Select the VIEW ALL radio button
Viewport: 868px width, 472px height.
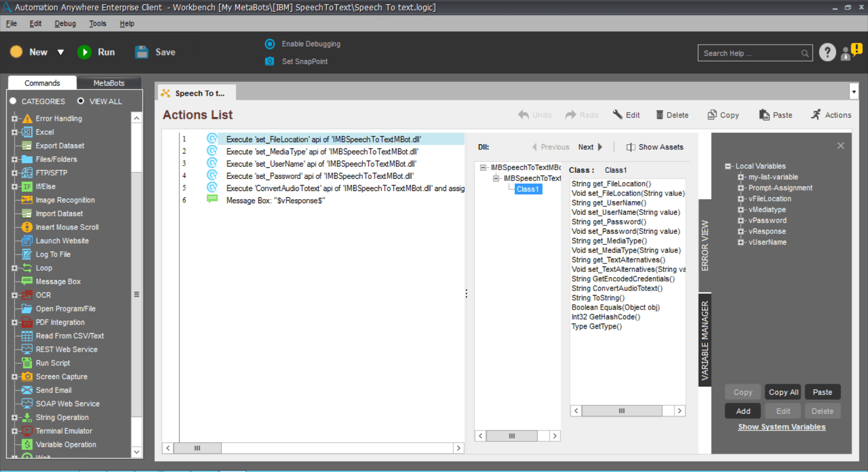[x=80, y=101]
